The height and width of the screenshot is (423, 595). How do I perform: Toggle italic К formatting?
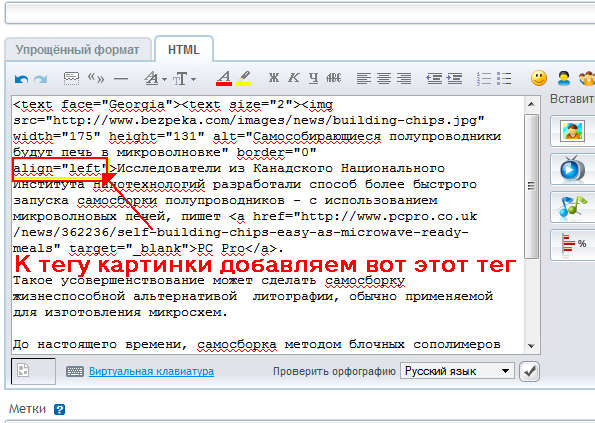click(x=293, y=78)
